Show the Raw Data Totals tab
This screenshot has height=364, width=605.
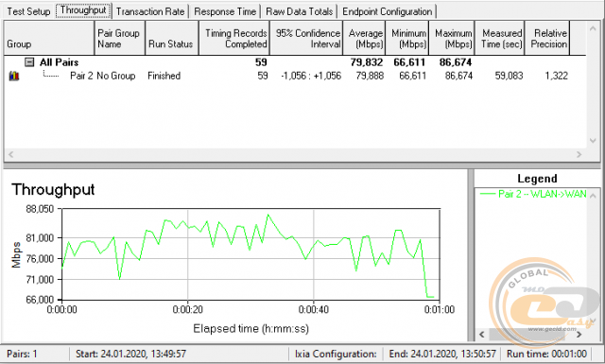300,11
